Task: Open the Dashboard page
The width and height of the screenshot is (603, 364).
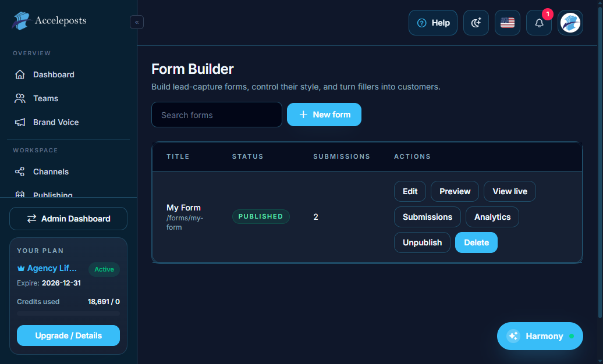Action: [68, 74]
